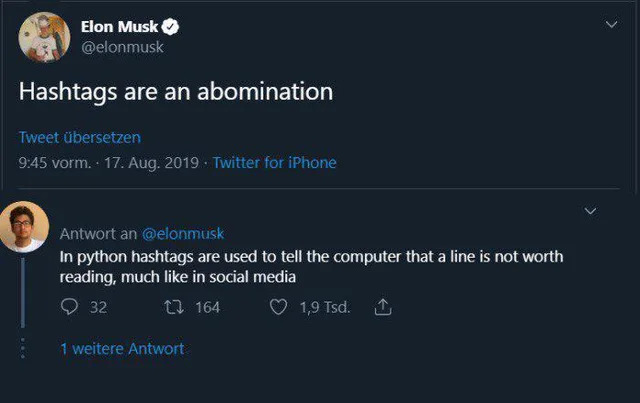Click the reply speech bubble icon
The height and width of the screenshot is (403, 640).
(69, 308)
